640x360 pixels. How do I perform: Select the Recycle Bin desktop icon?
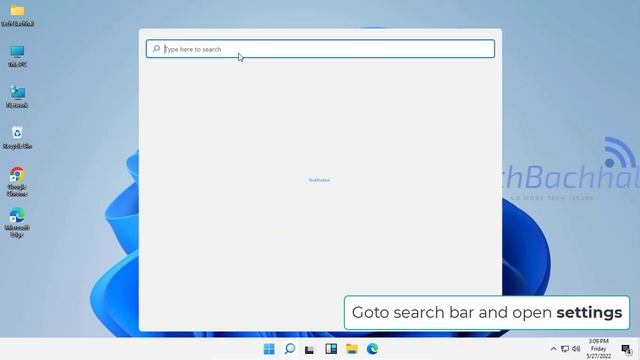tap(18, 138)
